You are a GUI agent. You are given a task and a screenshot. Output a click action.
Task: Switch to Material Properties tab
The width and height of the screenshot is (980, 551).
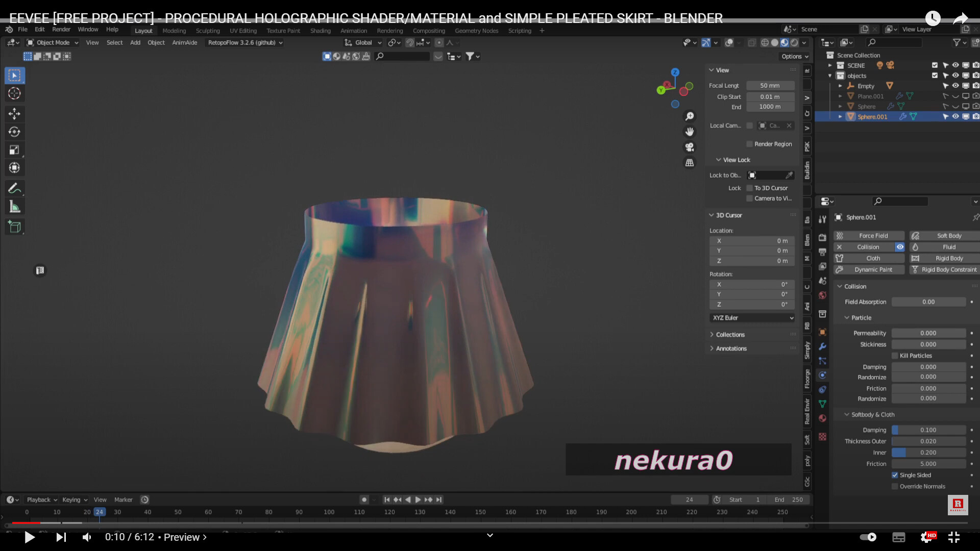pyautogui.click(x=822, y=418)
